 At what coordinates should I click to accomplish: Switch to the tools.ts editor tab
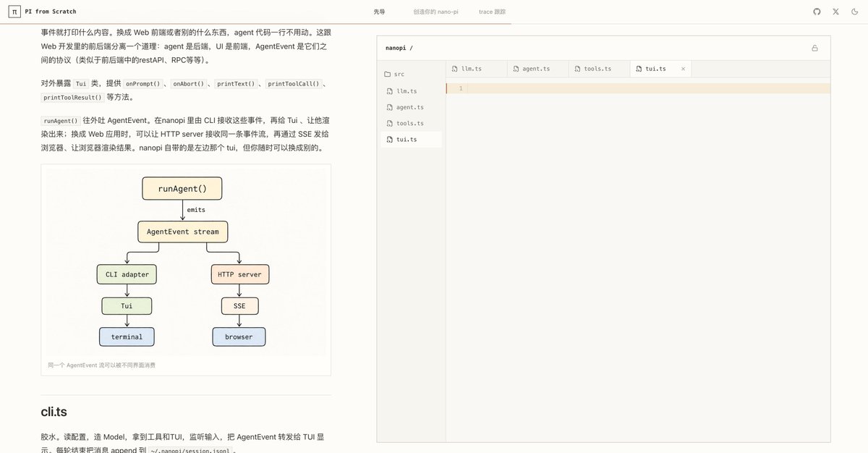click(x=598, y=69)
